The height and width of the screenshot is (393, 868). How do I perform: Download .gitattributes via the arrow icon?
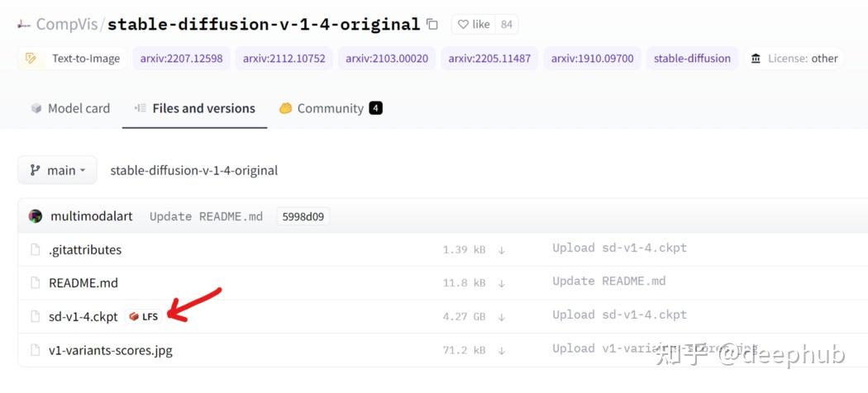[501, 249]
